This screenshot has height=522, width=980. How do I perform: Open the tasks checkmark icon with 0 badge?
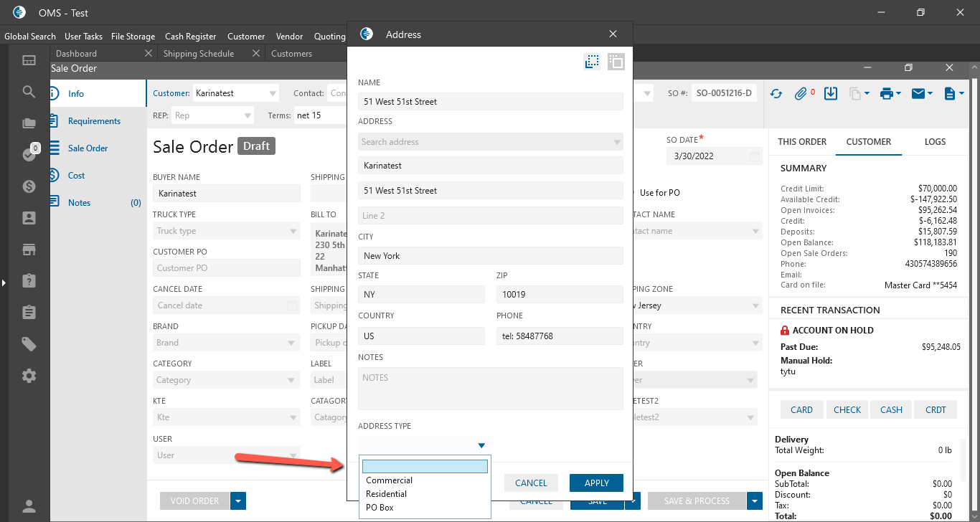(29, 154)
